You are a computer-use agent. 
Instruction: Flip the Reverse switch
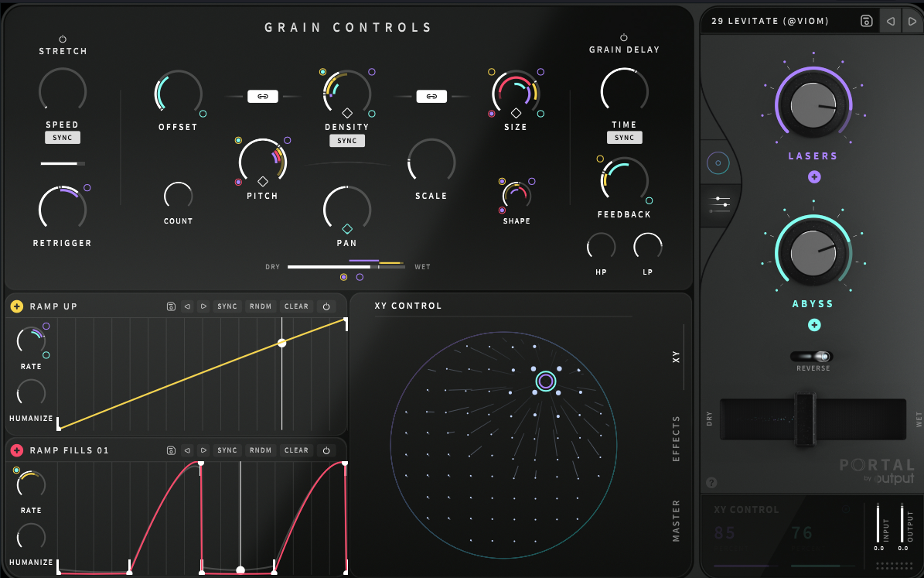point(813,357)
